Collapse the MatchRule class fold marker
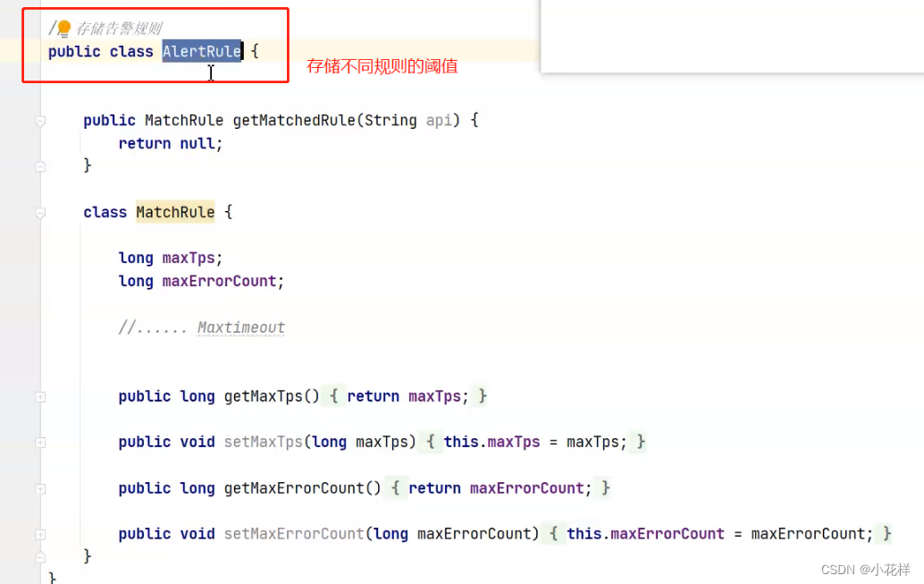This screenshot has height=584, width=924. tap(40, 213)
